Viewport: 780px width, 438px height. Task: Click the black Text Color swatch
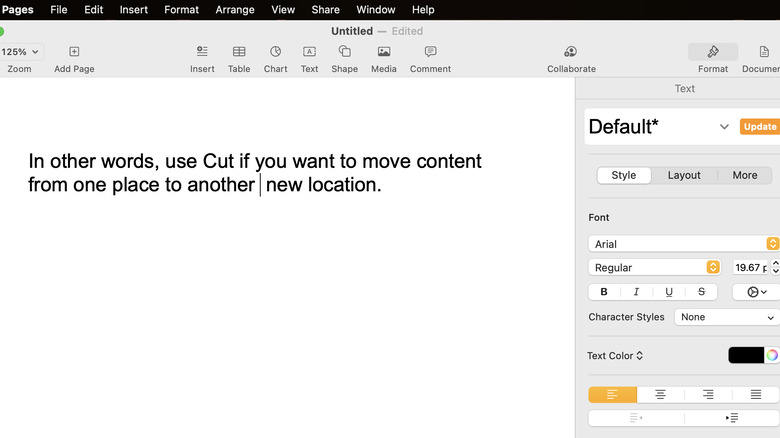pos(745,355)
